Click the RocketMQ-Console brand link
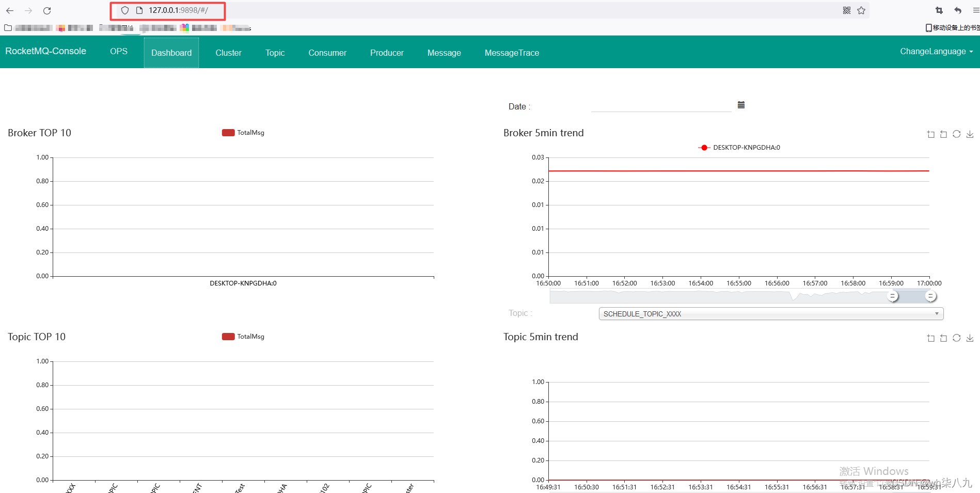 click(45, 51)
